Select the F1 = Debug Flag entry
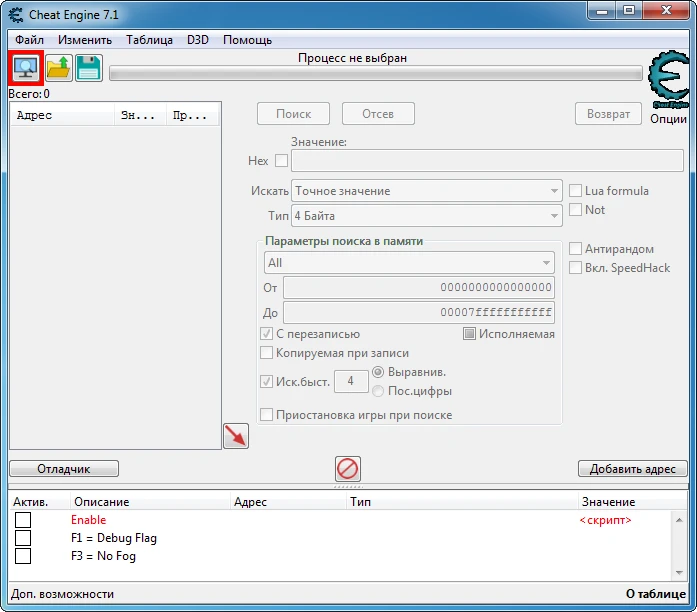This screenshot has width=697, height=612. click(114, 538)
